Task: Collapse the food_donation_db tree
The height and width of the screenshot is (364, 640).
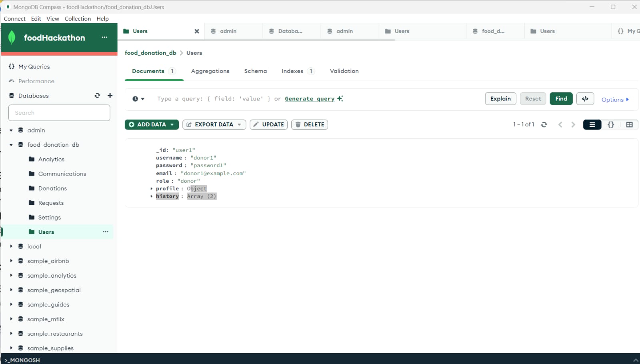Action: [11, 144]
